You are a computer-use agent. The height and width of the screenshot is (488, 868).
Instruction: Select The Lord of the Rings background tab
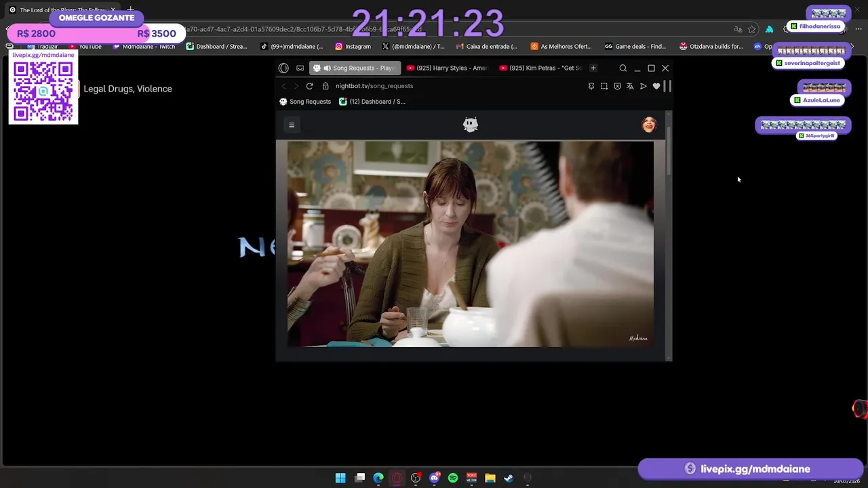pos(62,10)
